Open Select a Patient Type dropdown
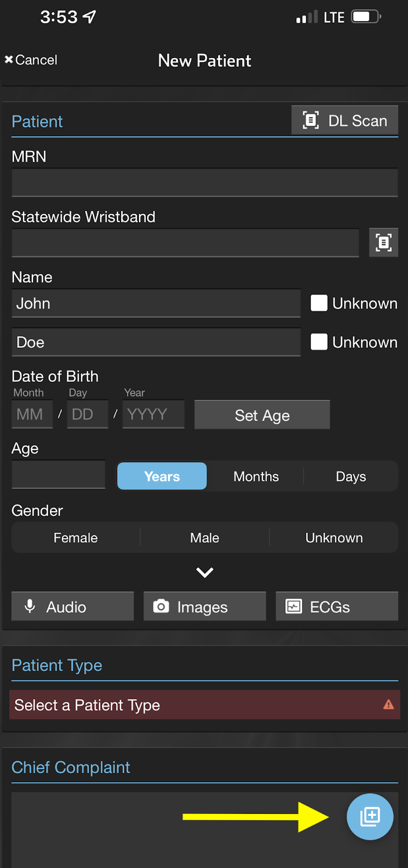This screenshot has height=868, width=408. [x=205, y=705]
